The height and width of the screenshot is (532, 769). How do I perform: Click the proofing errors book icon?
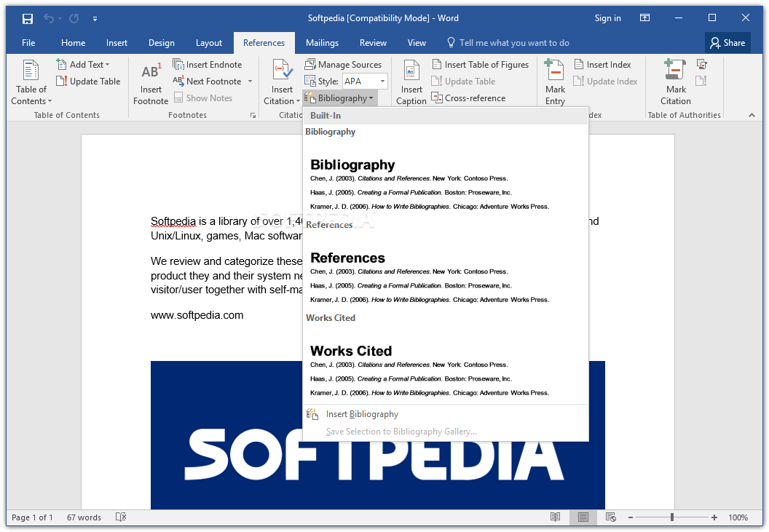(x=121, y=517)
